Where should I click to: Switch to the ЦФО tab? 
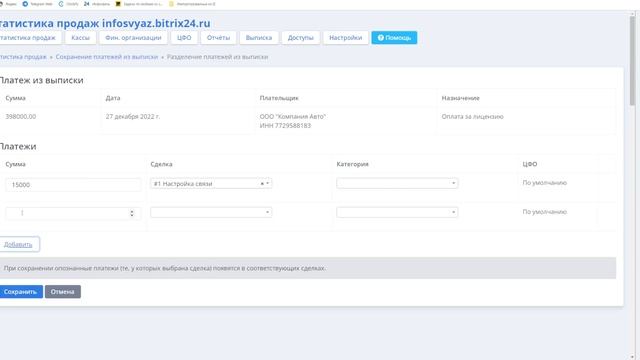[x=184, y=38]
